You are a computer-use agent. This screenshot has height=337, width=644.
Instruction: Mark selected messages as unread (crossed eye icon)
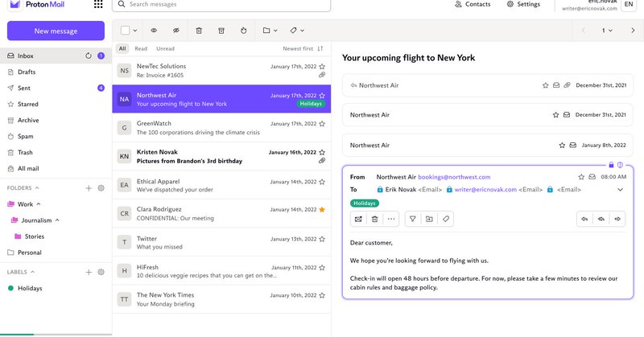[x=176, y=31]
